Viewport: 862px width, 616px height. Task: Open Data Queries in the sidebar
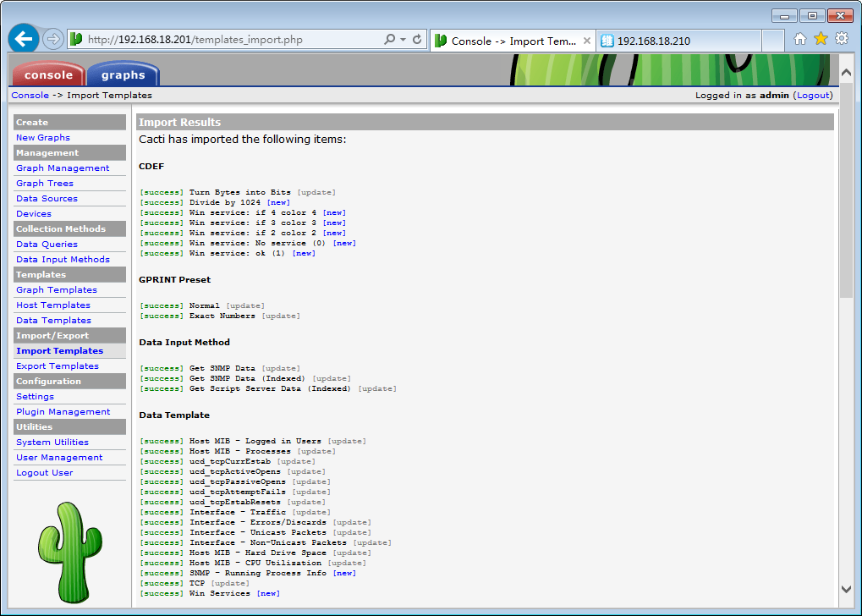pyautogui.click(x=47, y=245)
